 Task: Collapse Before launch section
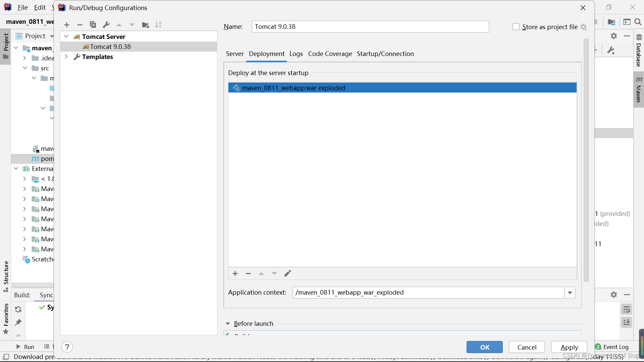[x=228, y=324]
